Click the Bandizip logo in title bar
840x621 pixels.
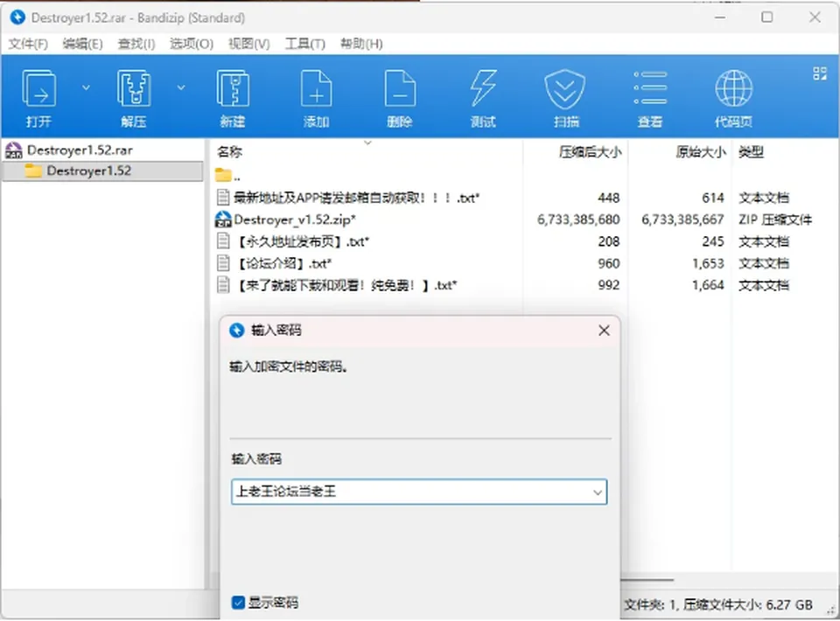17,17
